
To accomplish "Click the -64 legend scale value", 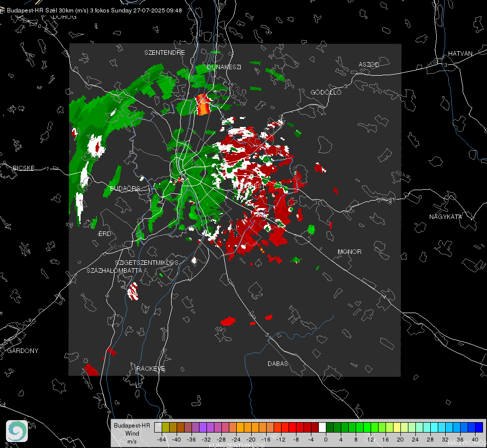I will [x=162, y=440].
